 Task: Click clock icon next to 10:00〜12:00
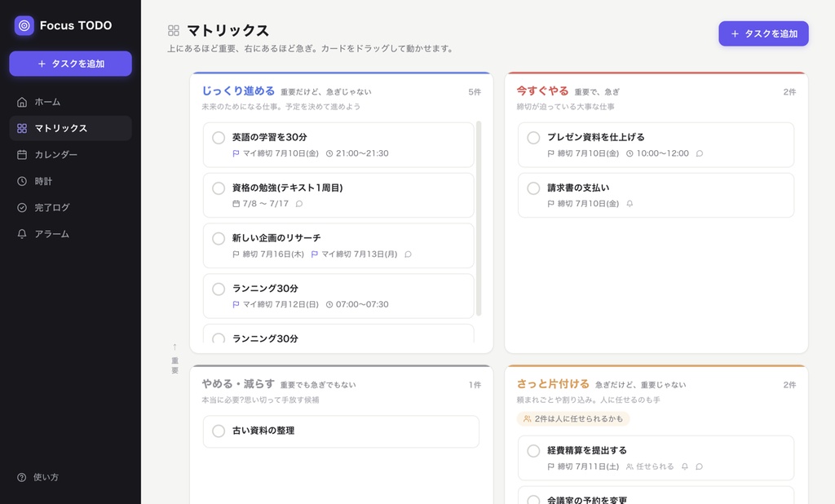(x=630, y=153)
